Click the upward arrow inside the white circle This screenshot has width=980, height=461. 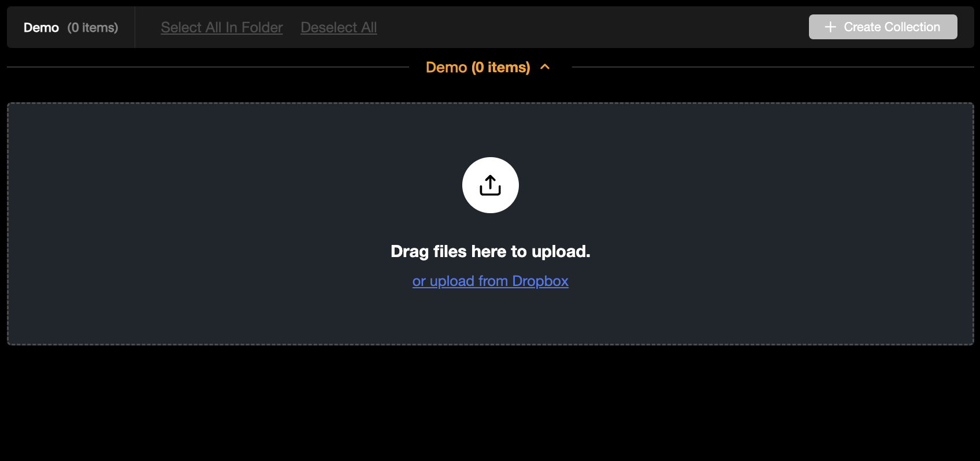pos(490,185)
